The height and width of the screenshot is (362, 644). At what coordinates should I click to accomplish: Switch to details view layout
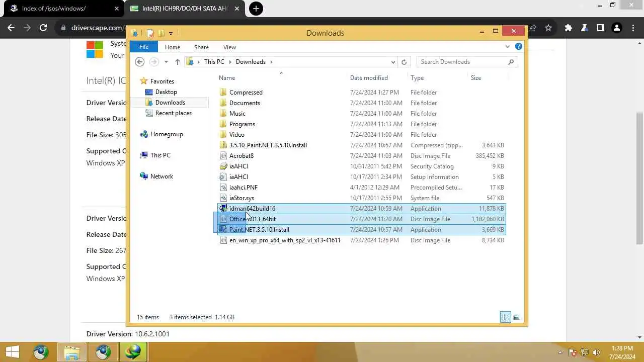506,317
